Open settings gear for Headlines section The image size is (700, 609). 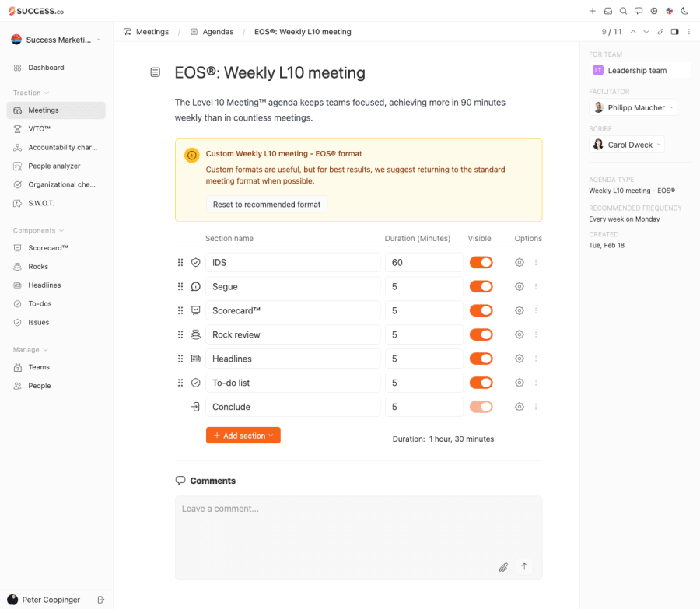(x=520, y=359)
